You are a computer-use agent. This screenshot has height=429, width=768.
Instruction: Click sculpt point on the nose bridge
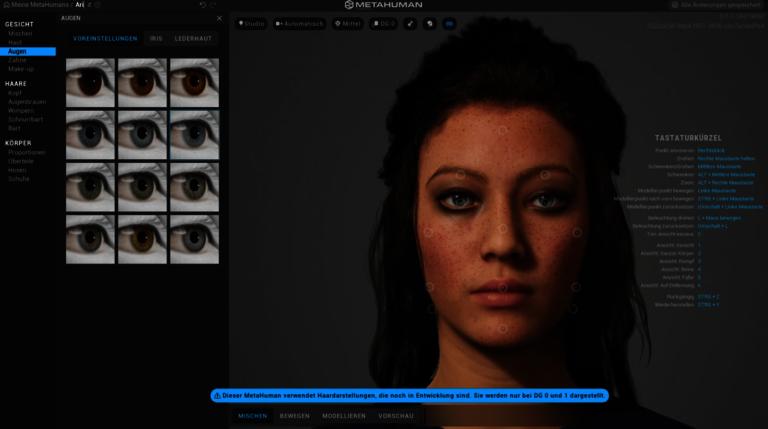pos(503,229)
